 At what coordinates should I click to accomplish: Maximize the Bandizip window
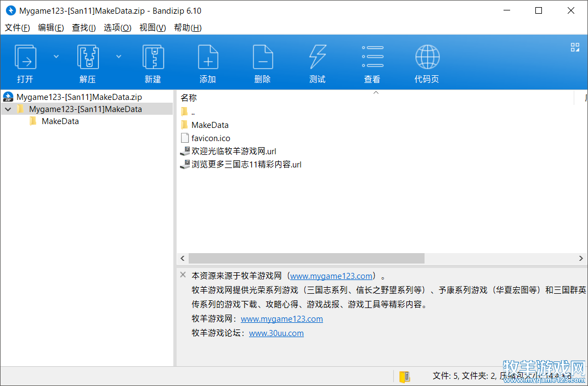(x=539, y=10)
